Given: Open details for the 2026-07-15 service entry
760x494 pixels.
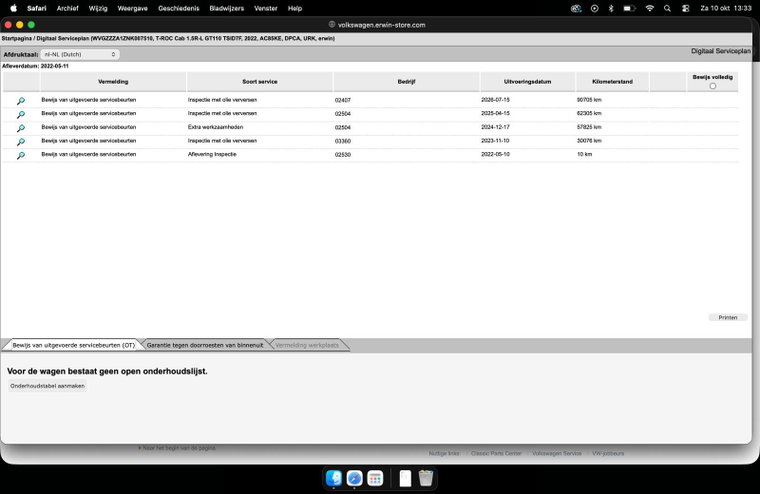Looking at the screenshot, I should (x=21, y=101).
